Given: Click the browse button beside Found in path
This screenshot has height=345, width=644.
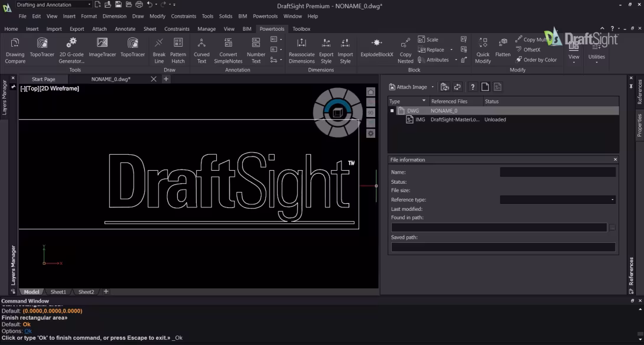Looking at the screenshot, I should pyautogui.click(x=612, y=227).
